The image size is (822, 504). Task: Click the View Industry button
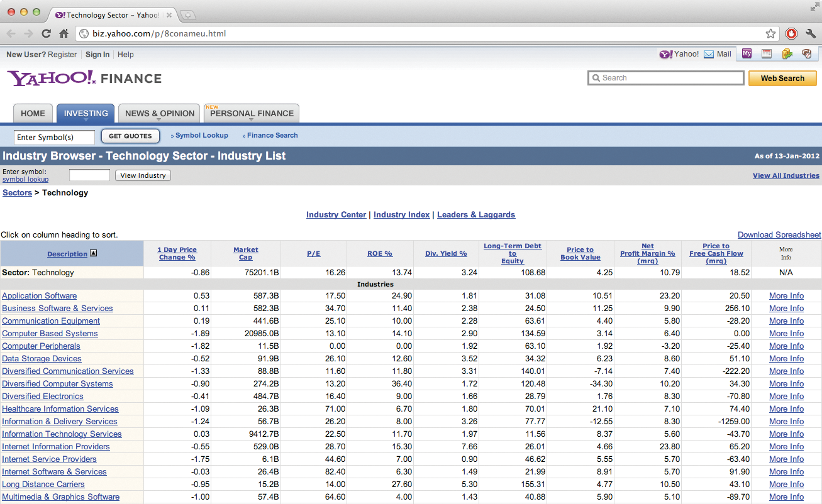click(143, 175)
